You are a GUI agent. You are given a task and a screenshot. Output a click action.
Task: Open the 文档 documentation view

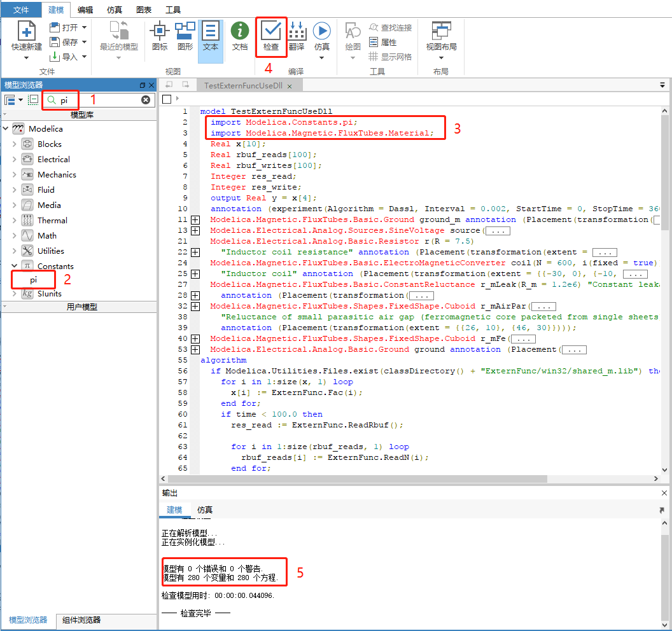pos(240,36)
